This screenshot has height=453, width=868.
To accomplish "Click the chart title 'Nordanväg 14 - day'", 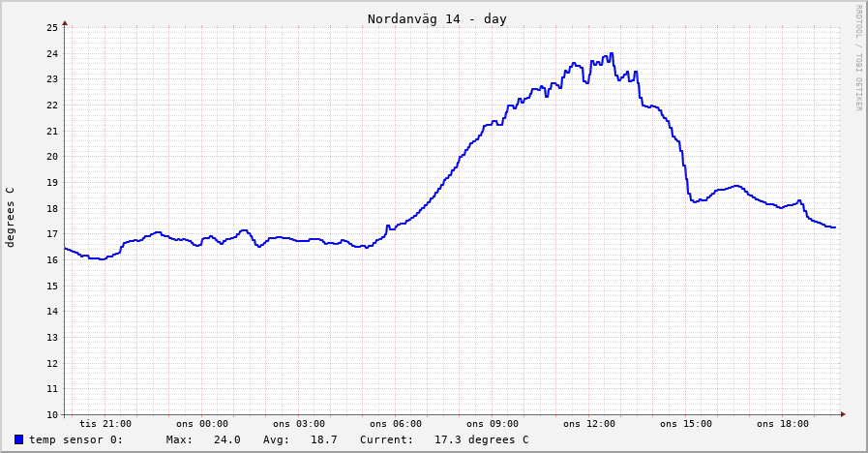I will (x=437, y=18).
